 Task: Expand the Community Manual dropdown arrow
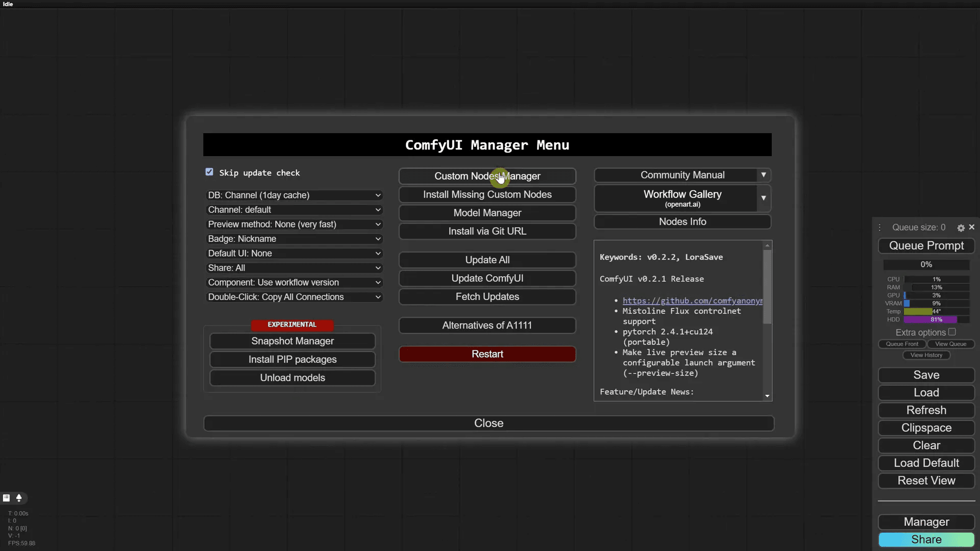tap(764, 175)
